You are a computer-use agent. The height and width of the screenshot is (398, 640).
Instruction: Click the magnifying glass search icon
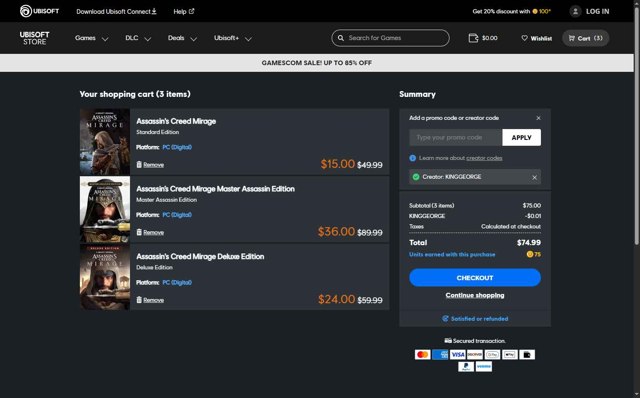[341, 38]
